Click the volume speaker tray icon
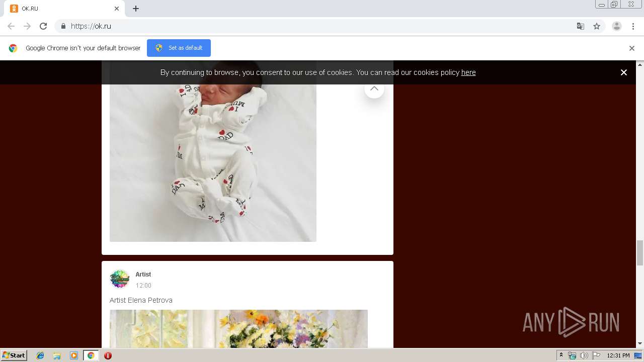Viewport: 644px width, 362px height. [x=584, y=355]
